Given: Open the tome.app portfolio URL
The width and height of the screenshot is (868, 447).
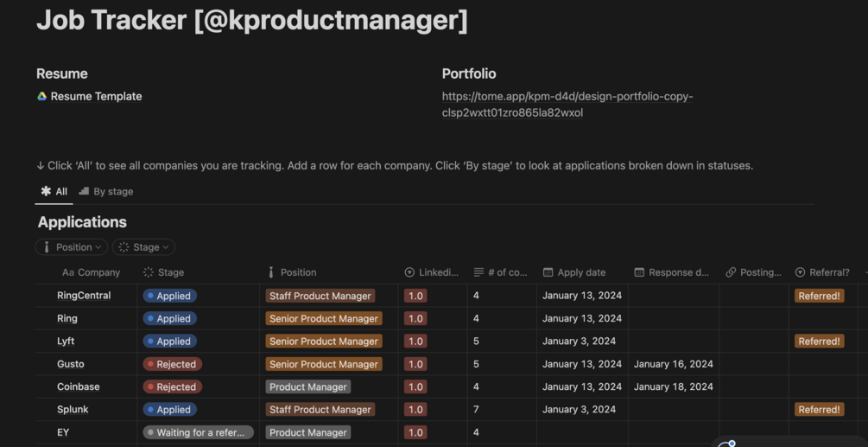Looking at the screenshot, I should point(567,105).
